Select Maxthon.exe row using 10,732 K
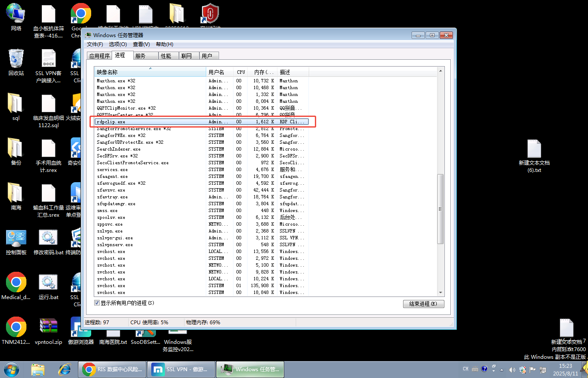The width and height of the screenshot is (588, 378). 201,81
